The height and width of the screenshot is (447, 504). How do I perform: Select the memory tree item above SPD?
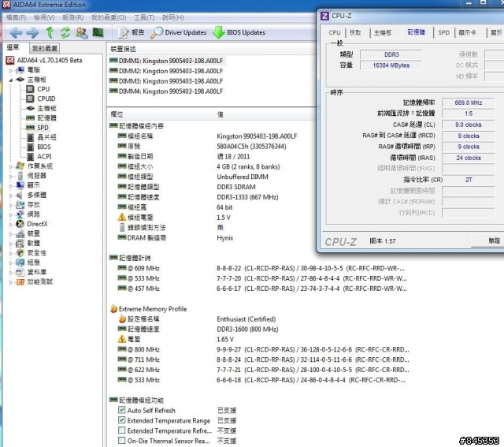[x=41, y=117]
